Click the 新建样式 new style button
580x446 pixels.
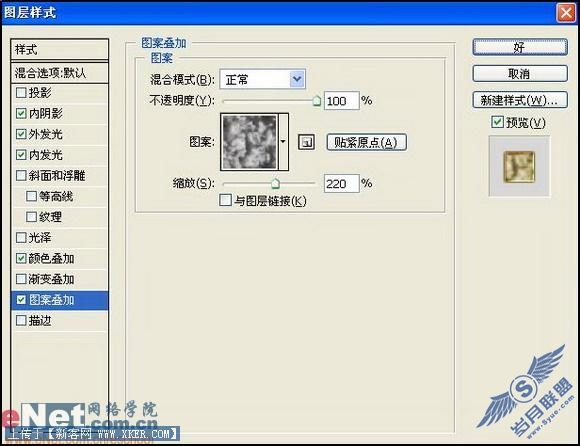click(x=520, y=100)
